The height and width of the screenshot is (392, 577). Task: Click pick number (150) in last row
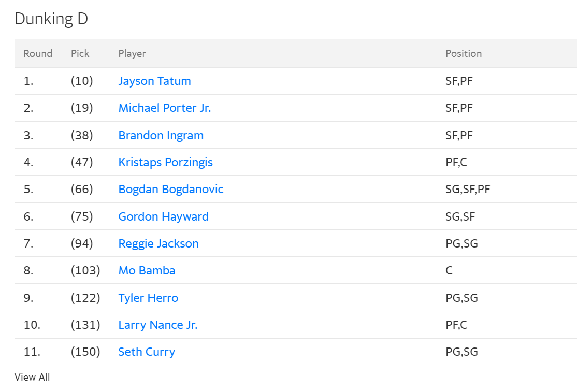pyautogui.click(x=85, y=352)
